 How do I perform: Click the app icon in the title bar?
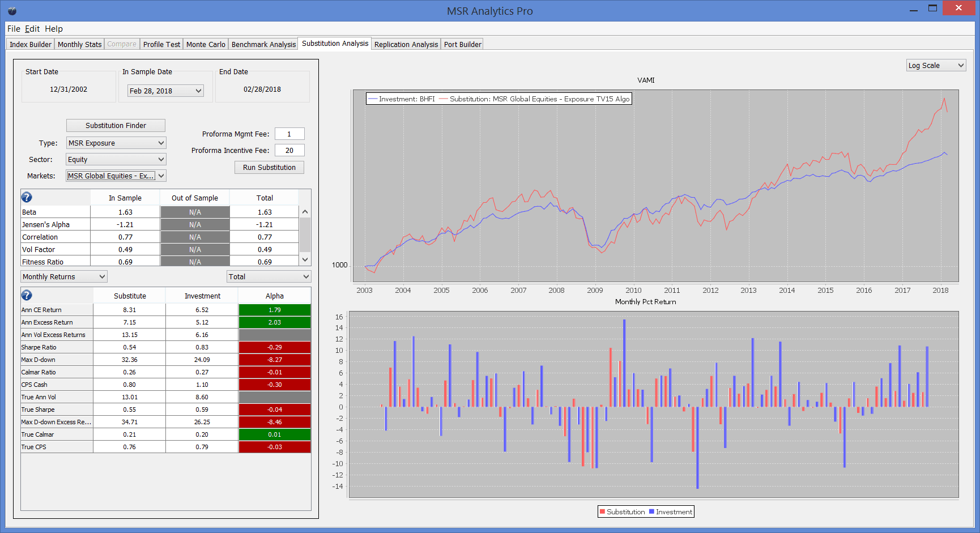12,11
